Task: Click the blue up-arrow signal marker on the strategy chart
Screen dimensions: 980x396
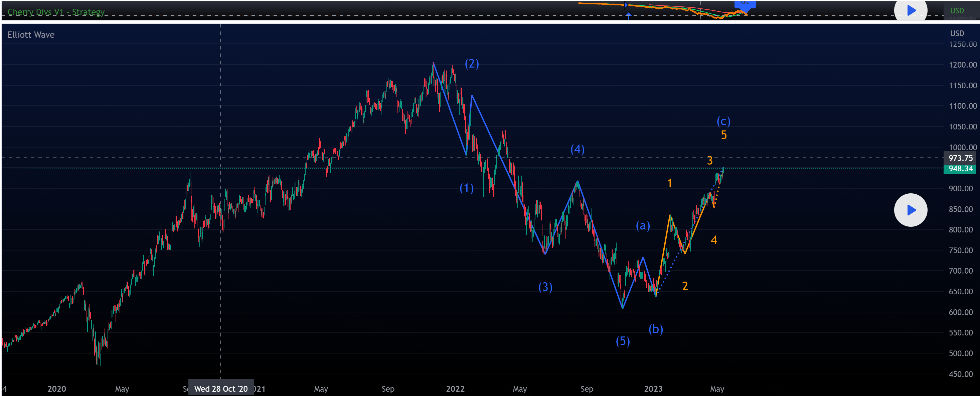Action: point(629,16)
